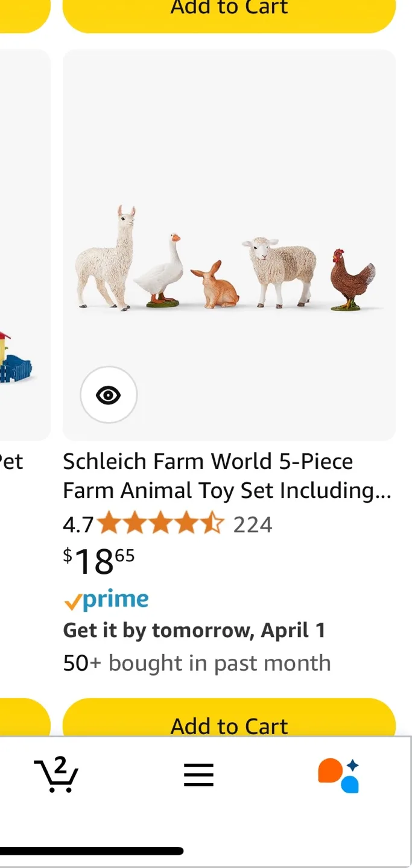Screen dimensions: 412x868
Task: Click the 224 reviews count link
Action: (x=253, y=524)
